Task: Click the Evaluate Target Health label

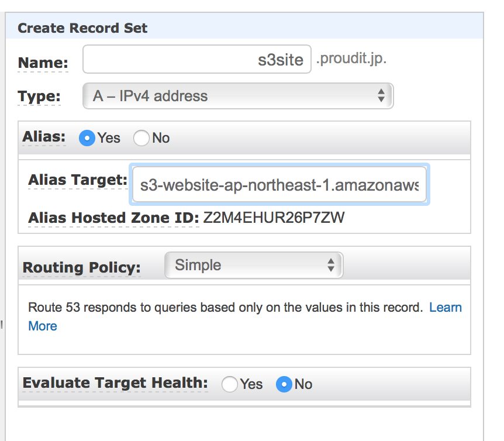Action: 115,383
